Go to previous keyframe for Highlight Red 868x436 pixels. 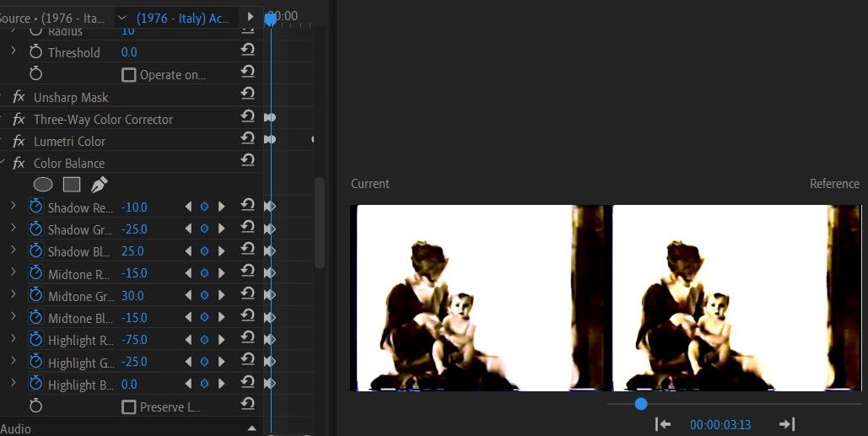coord(188,339)
